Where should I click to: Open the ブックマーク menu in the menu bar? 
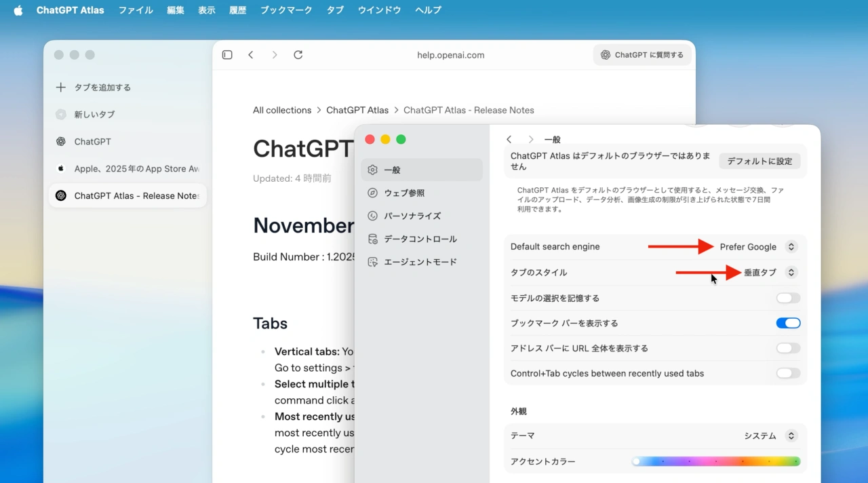[x=285, y=9]
